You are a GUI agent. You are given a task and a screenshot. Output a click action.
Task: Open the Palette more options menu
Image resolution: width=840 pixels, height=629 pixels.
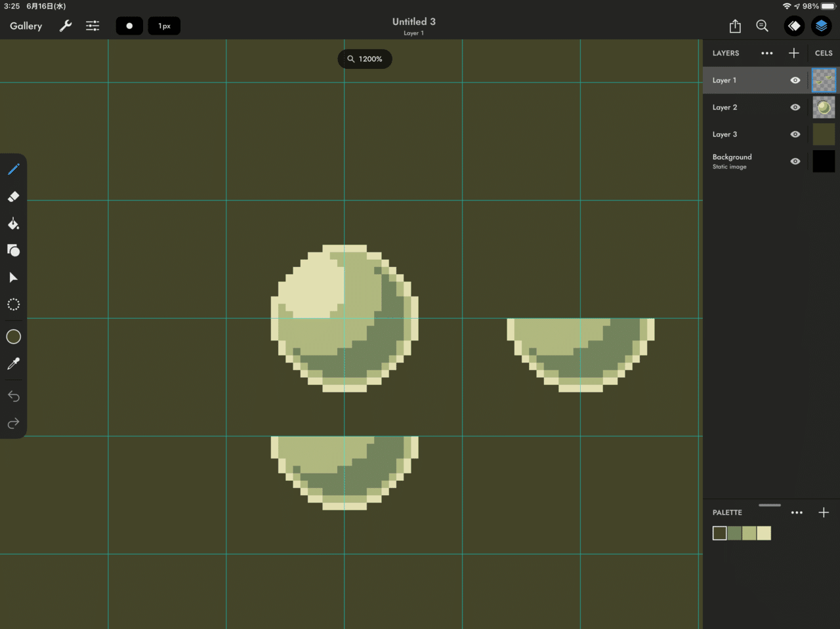797,512
